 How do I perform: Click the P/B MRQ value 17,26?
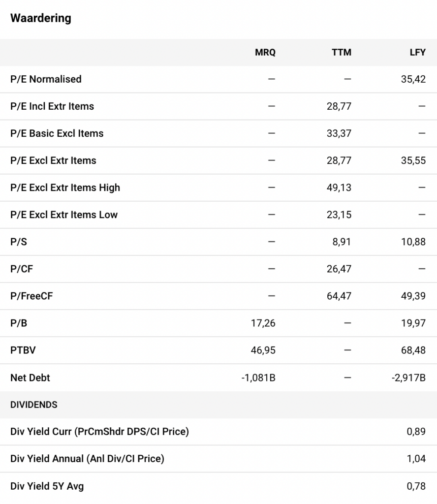(264, 323)
